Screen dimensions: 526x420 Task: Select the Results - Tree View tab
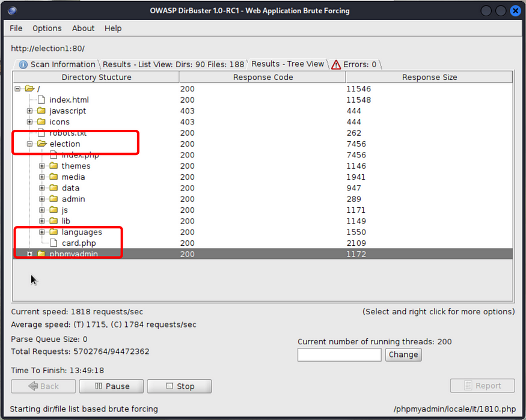click(287, 64)
